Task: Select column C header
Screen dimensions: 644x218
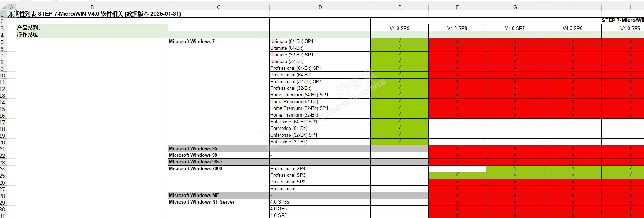Action: click(x=219, y=7)
